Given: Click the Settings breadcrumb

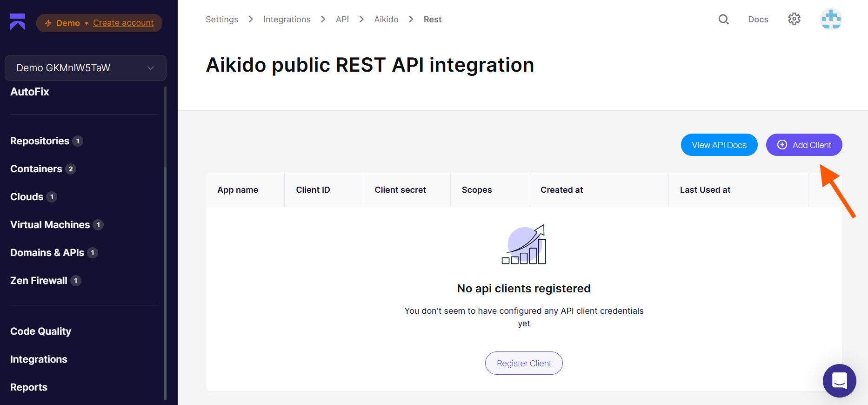Looking at the screenshot, I should [x=222, y=20].
